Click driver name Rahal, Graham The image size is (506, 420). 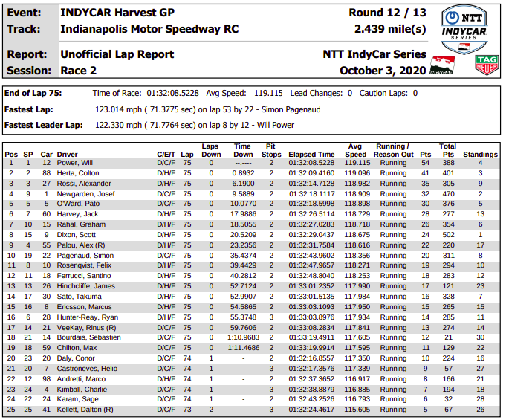pyautogui.click(x=81, y=224)
